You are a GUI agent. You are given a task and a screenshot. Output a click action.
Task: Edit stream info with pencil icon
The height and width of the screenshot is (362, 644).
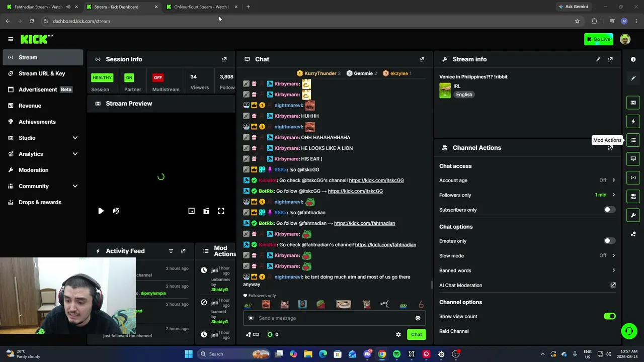pos(598,59)
